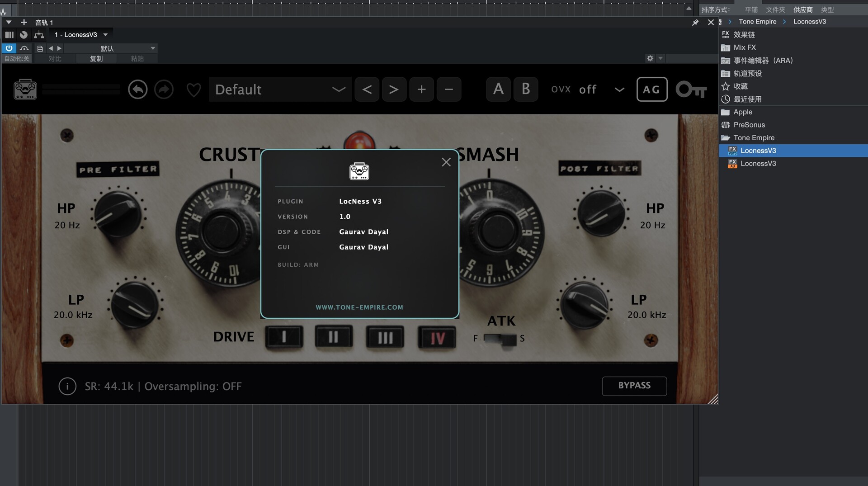This screenshot has height=486, width=868.
Task: Open 轨道预设 in browser
Action: point(793,73)
